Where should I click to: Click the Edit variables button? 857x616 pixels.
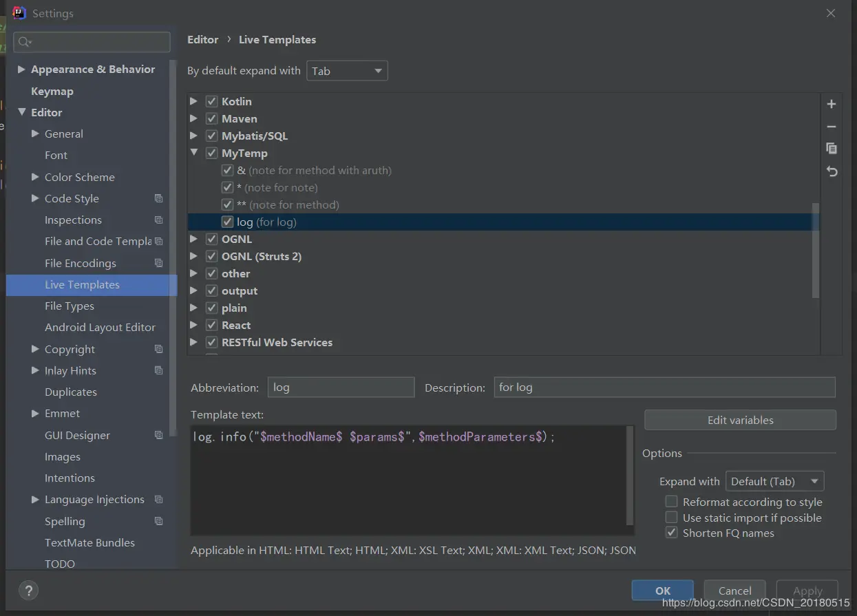tap(740, 420)
